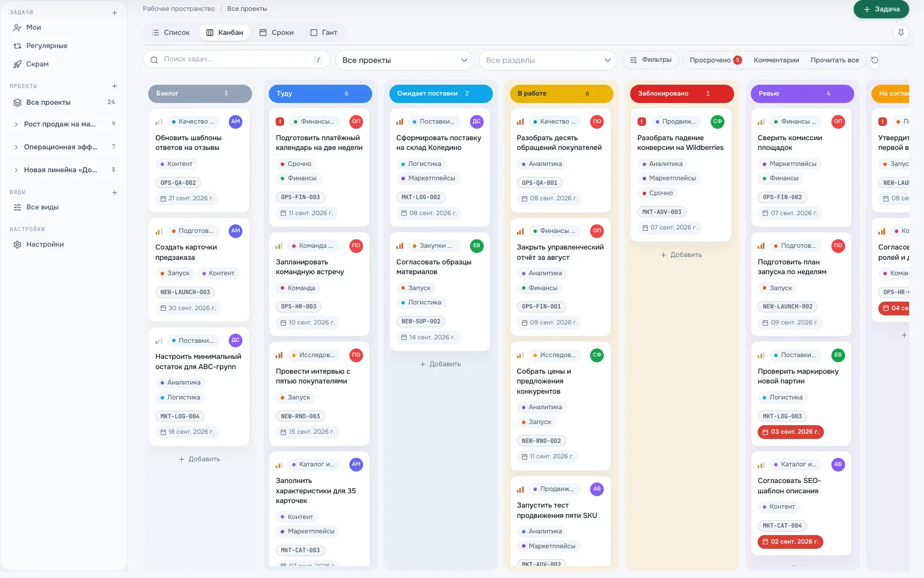Show Просрочено overdue tasks
Screen dimensions: 924x578
pyautogui.click(x=715, y=60)
